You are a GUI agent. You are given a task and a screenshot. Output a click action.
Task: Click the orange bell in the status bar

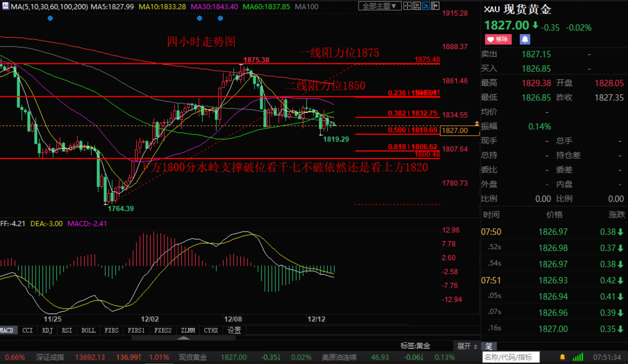[x=562, y=357]
